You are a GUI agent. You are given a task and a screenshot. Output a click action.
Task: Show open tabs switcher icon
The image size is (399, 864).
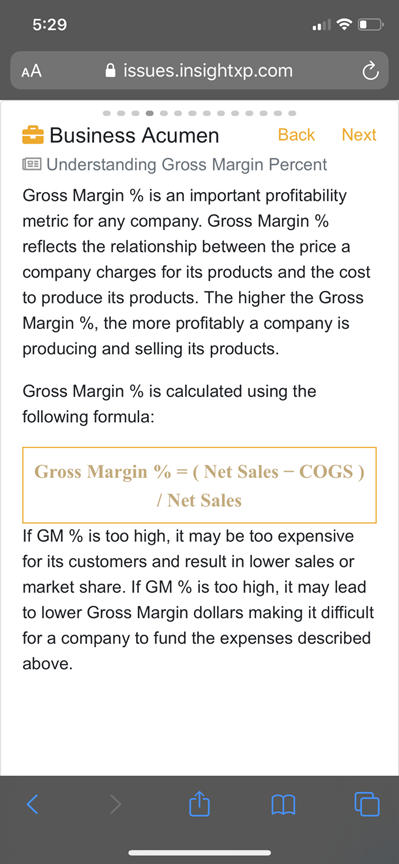[367, 804]
